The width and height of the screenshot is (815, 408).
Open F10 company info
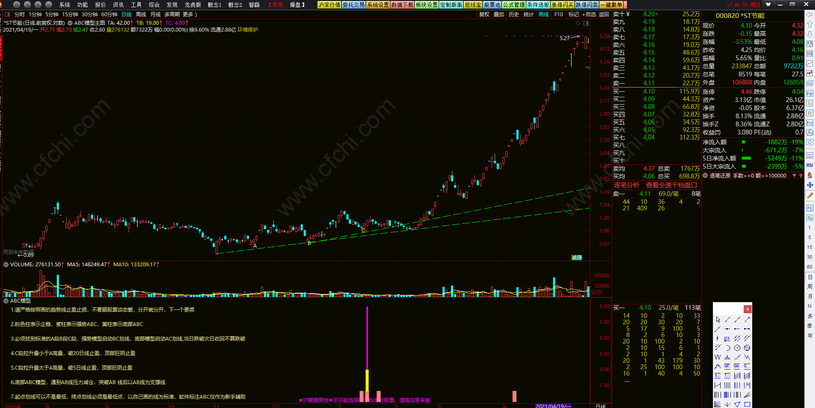558,15
